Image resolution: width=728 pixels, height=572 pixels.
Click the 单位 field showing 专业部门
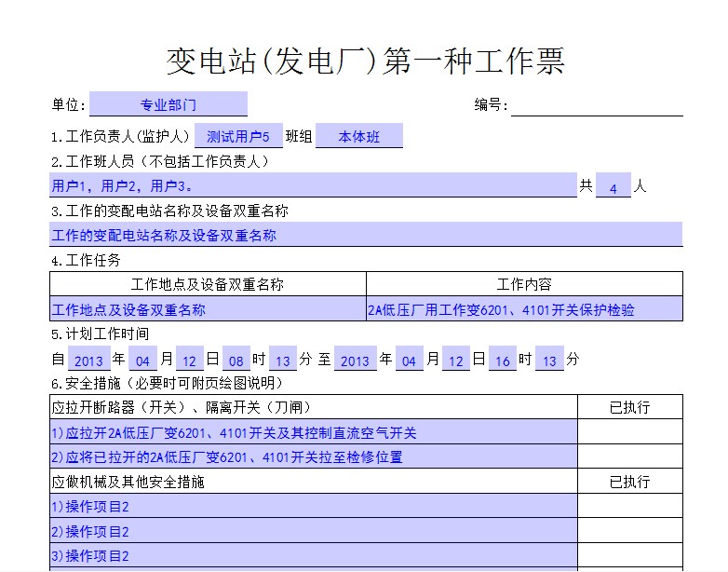coord(169,104)
